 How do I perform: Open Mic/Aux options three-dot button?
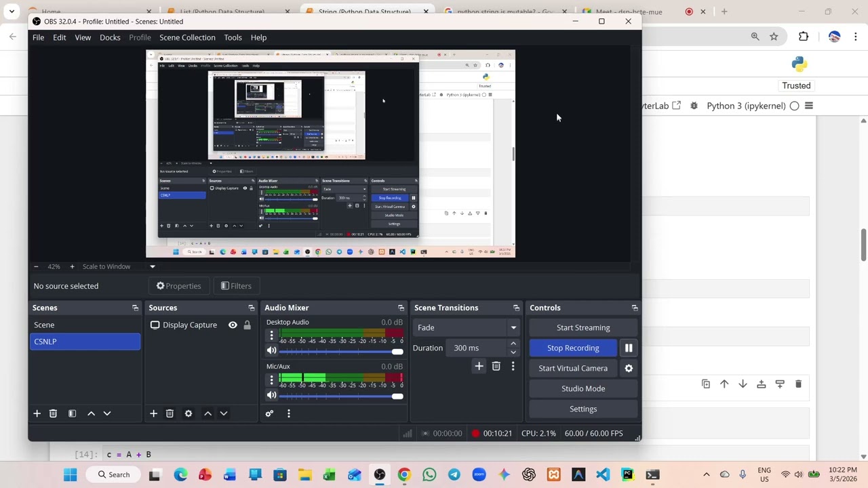pos(271,380)
